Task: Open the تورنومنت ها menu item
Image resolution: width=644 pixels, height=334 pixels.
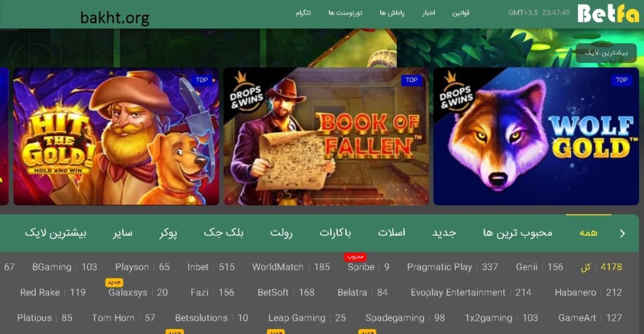Action: tap(345, 13)
